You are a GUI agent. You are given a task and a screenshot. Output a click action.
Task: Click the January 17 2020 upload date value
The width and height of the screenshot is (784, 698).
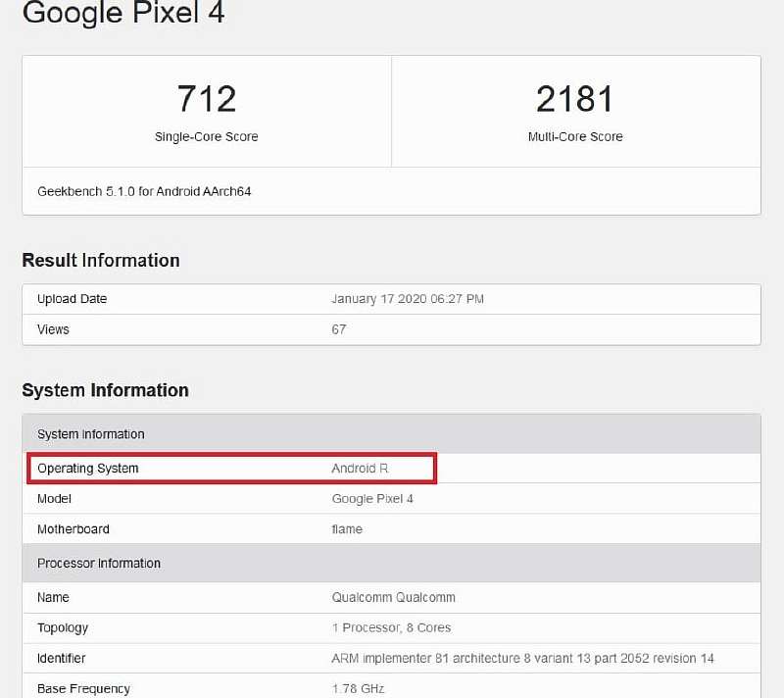(408, 299)
